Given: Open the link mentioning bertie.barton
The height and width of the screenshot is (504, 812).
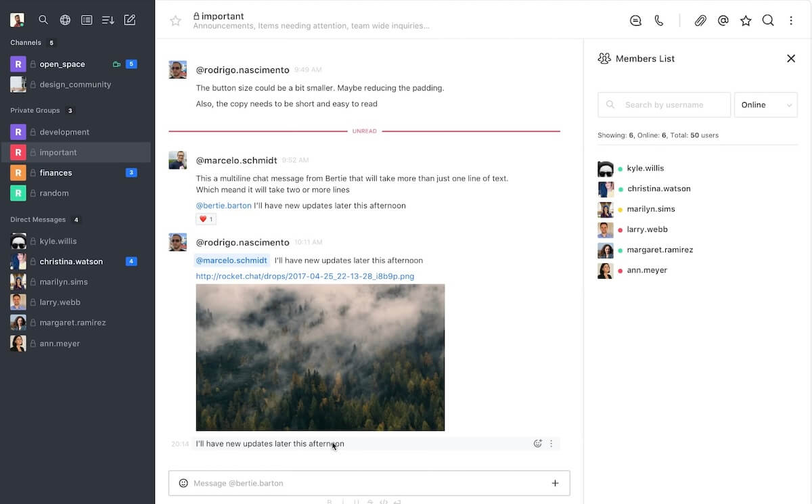Looking at the screenshot, I should tap(223, 204).
